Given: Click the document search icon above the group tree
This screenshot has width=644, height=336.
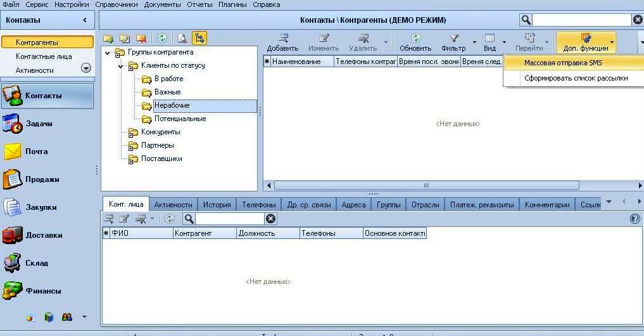Looking at the screenshot, I should click(x=182, y=39).
